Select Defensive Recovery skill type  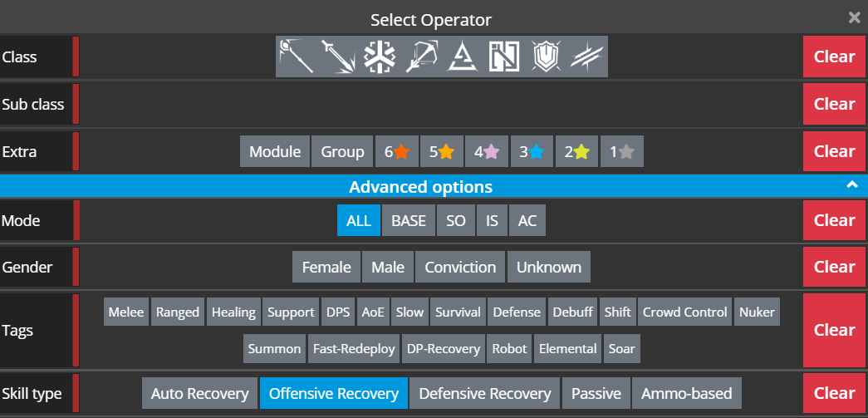pyautogui.click(x=485, y=393)
